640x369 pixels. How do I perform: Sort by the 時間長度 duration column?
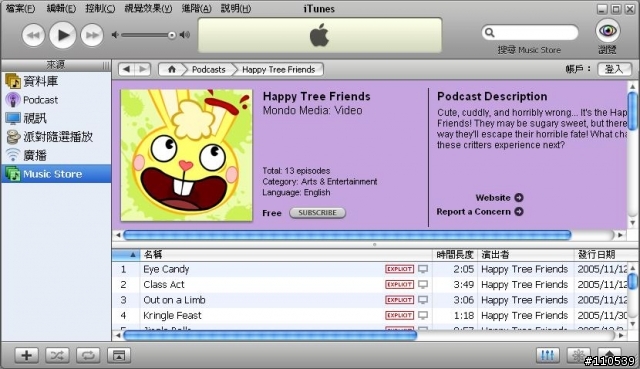pyautogui.click(x=455, y=255)
